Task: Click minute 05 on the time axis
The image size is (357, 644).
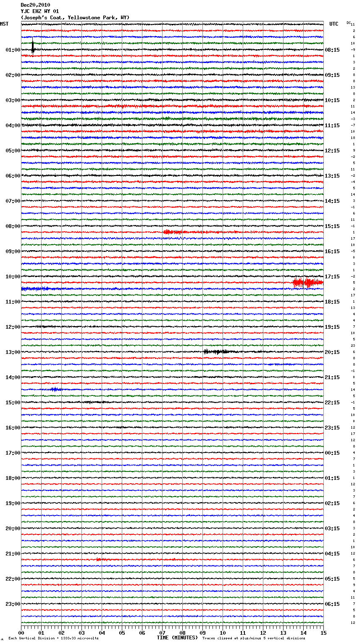Action: pos(122,633)
